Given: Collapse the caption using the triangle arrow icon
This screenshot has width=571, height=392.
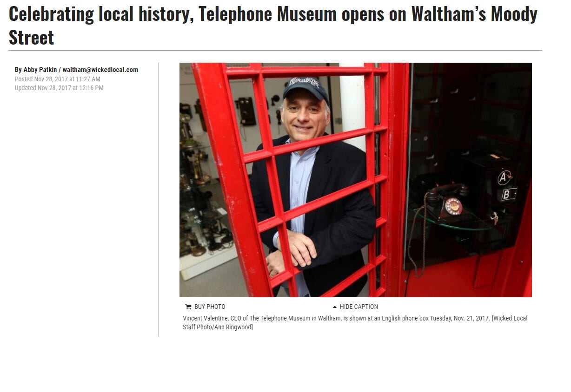Looking at the screenshot, I should 335,307.
